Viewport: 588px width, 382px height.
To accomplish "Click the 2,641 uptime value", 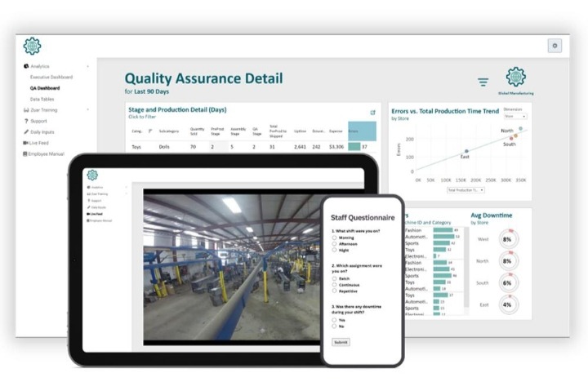I will click(x=300, y=147).
